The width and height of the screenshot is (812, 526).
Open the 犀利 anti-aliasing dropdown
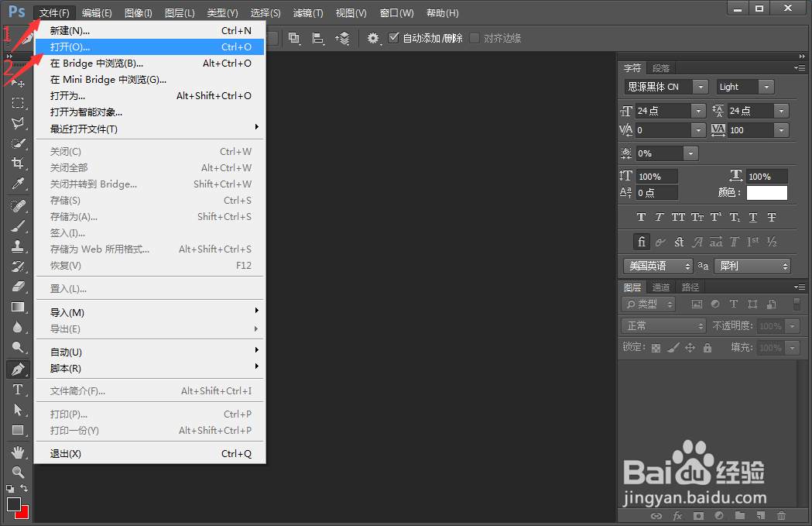[752, 266]
